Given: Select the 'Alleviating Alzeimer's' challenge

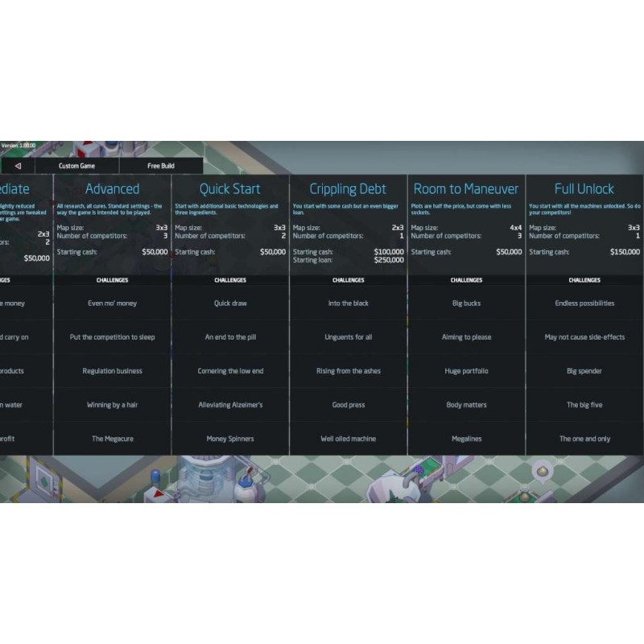Looking at the screenshot, I should coord(230,405).
